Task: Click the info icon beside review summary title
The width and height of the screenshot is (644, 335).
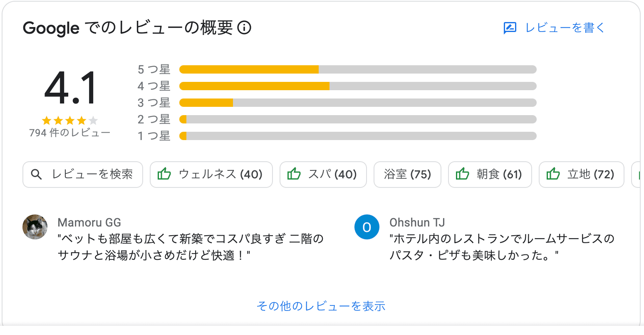Action: pos(244,28)
